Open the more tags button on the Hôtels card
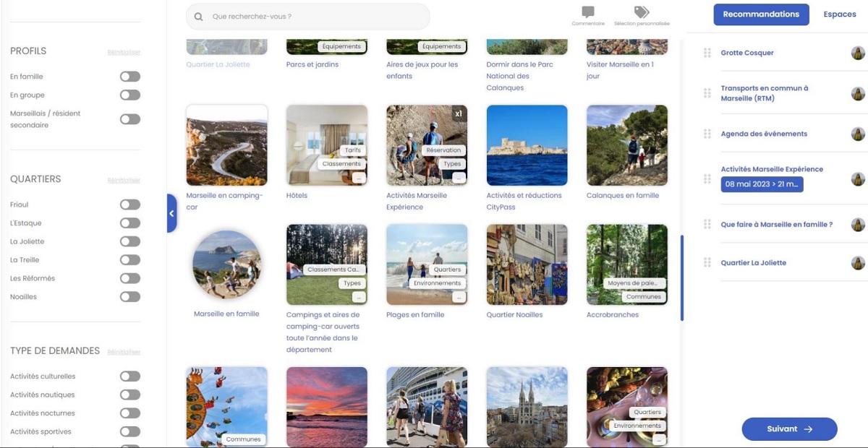The height and width of the screenshot is (448, 868). click(x=359, y=177)
